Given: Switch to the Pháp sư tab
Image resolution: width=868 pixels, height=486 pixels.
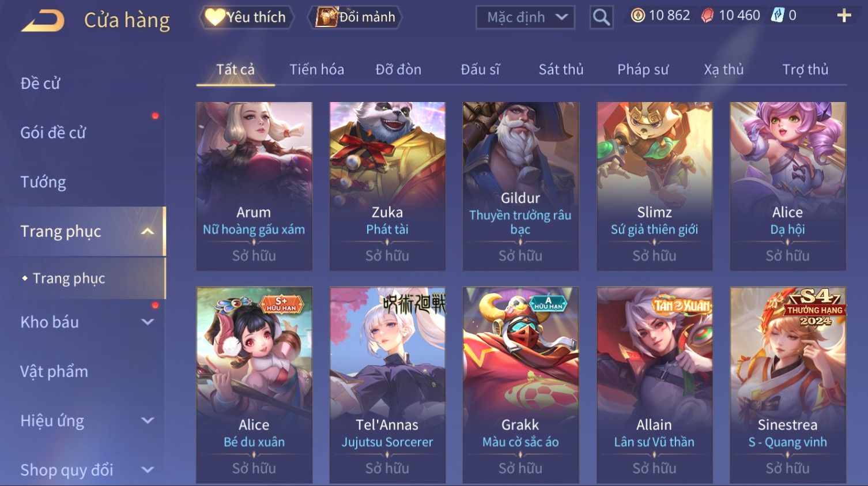Looking at the screenshot, I should tap(643, 70).
